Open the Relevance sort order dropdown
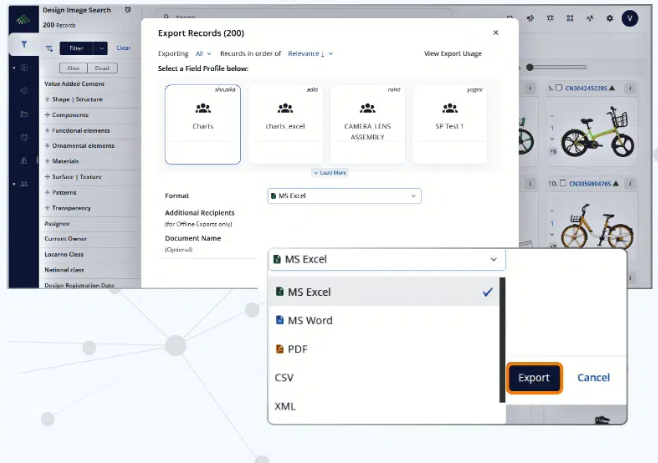This screenshot has height=463, width=658. pyautogui.click(x=310, y=53)
